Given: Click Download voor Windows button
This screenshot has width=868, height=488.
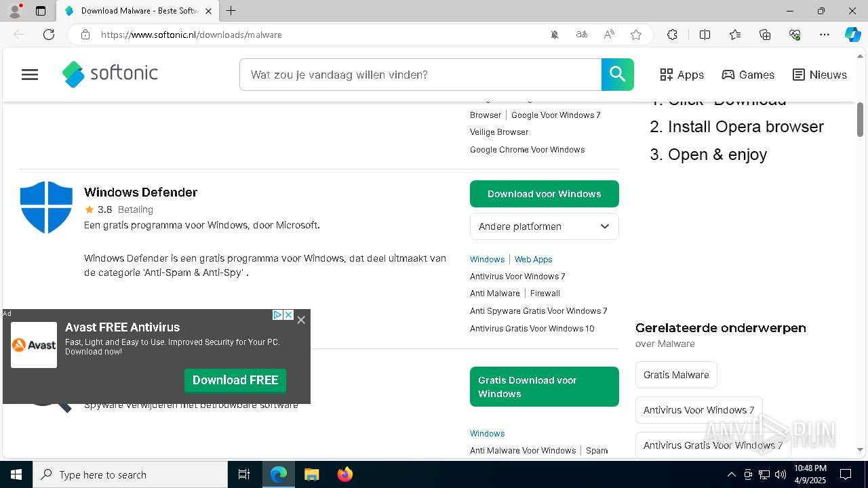Looking at the screenshot, I should point(545,194).
